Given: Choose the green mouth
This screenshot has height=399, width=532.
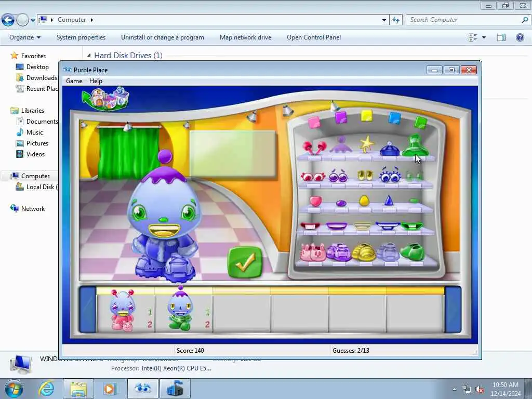Looking at the screenshot, I should click(412, 226).
